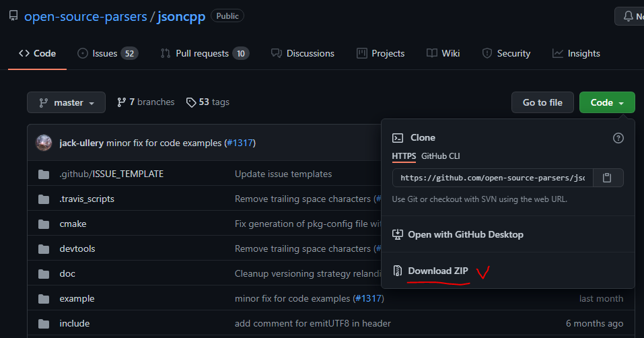Open the cmake folder
The height and width of the screenshot is (338, 644).
click(x=73, y=224)
